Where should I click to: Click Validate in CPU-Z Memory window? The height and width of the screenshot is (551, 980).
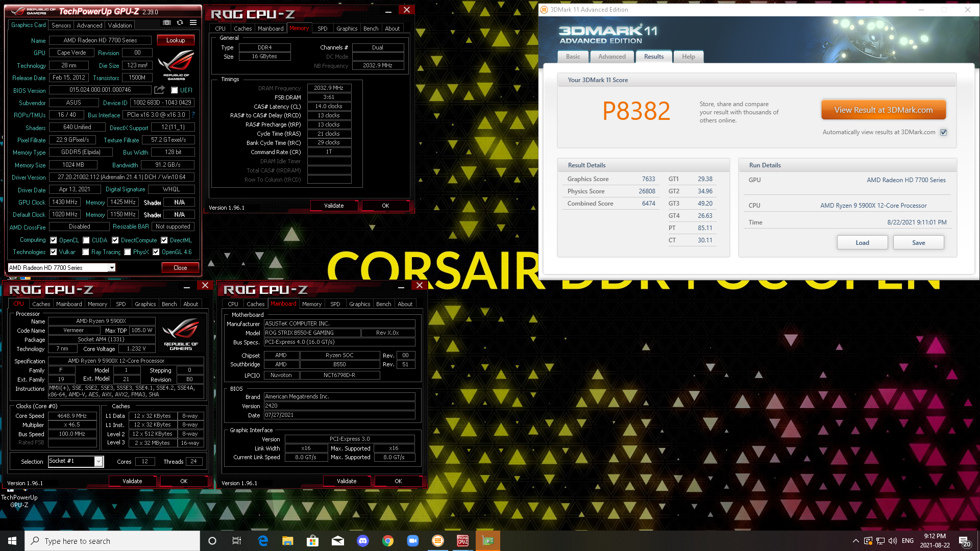click(x=334, y=206)
